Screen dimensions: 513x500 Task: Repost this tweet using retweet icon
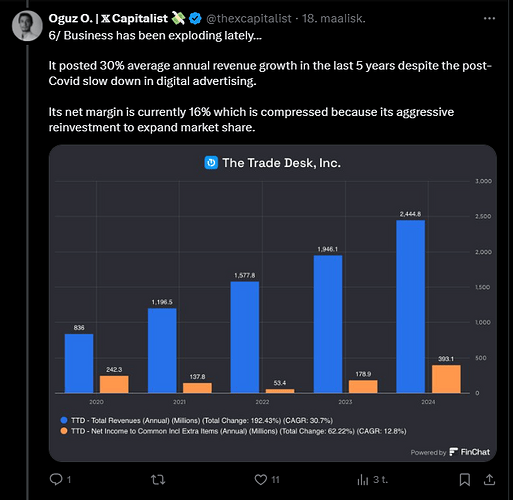click(x=158, y=480)
